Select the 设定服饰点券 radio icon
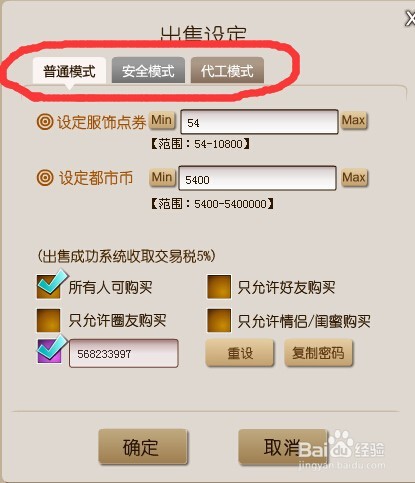 [45, 122]
